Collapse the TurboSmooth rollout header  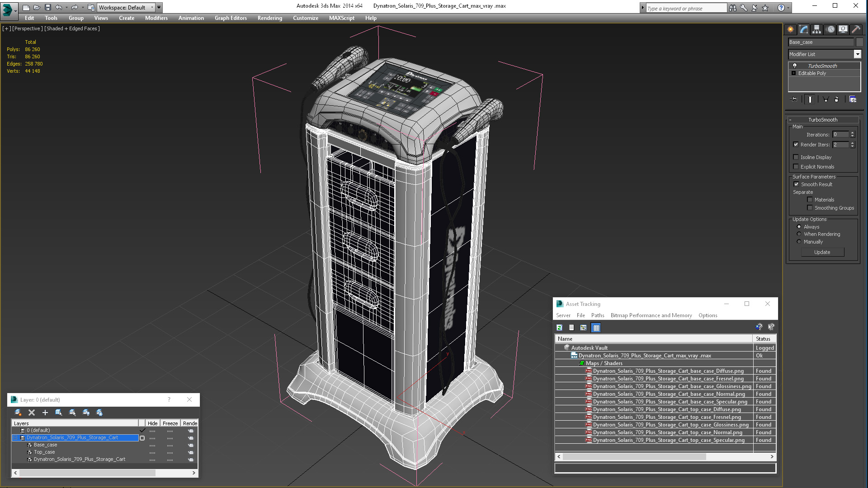[x=823, y=120]
